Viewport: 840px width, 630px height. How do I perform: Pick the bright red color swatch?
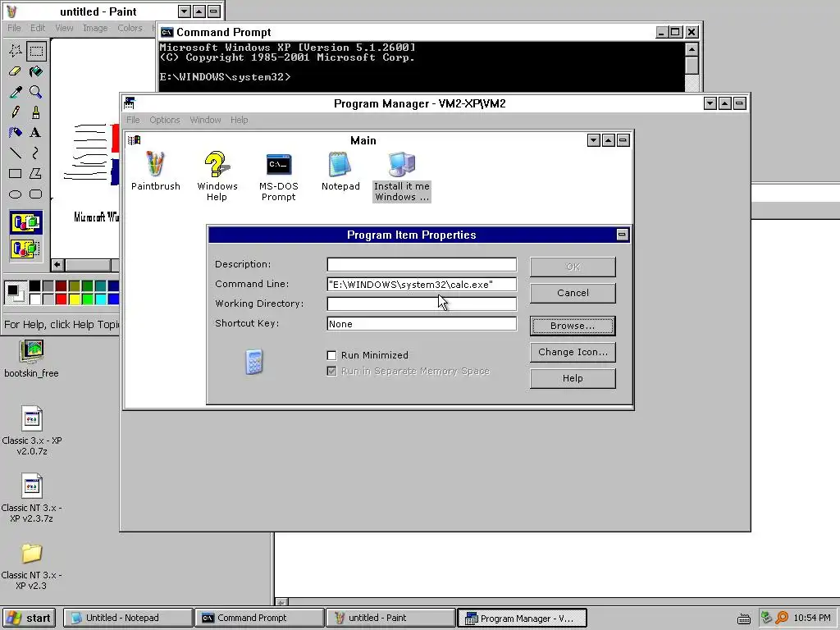click(x=61, y=299)
